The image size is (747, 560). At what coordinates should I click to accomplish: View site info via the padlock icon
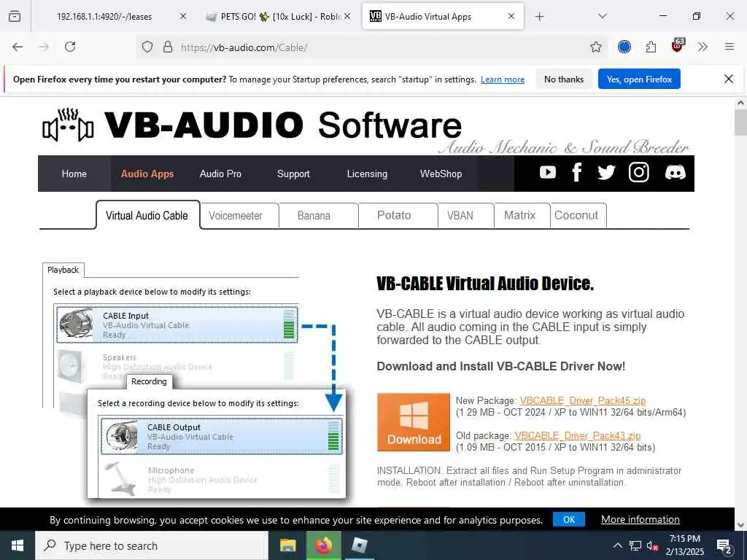168,47
